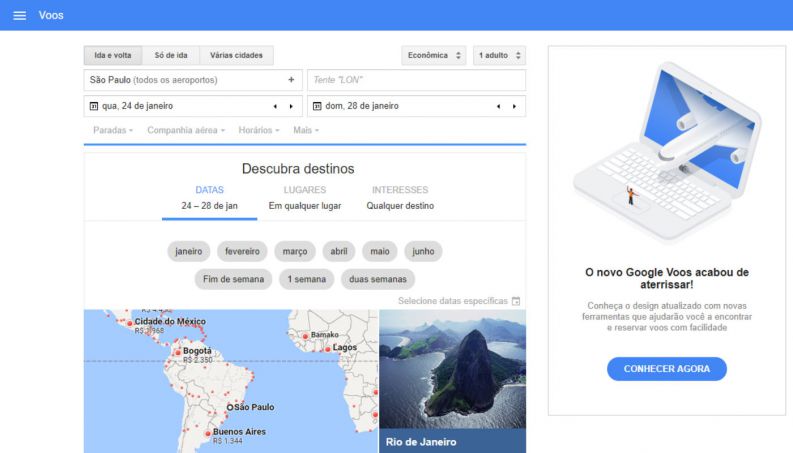Viewport: 793px width, 453px height.
Task: Select Várias cidades trip type
Action: coord(236,56)
